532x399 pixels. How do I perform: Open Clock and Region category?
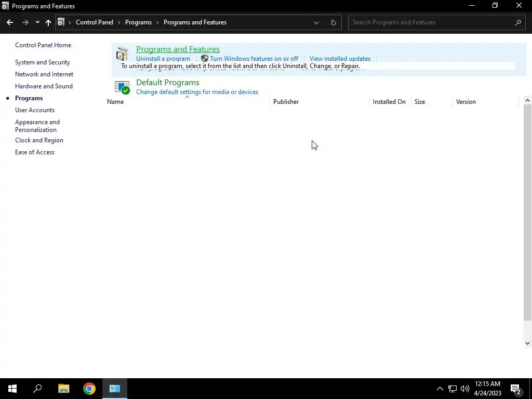[x=39, y=140]
